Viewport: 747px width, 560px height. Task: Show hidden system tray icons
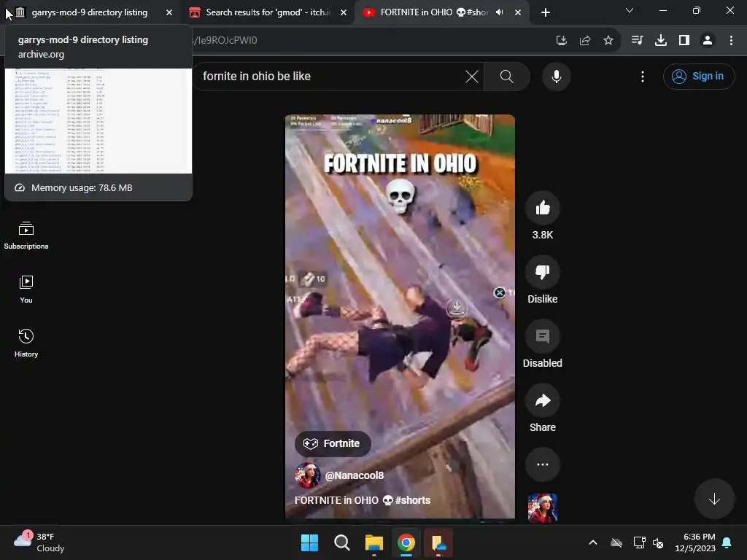593,542
